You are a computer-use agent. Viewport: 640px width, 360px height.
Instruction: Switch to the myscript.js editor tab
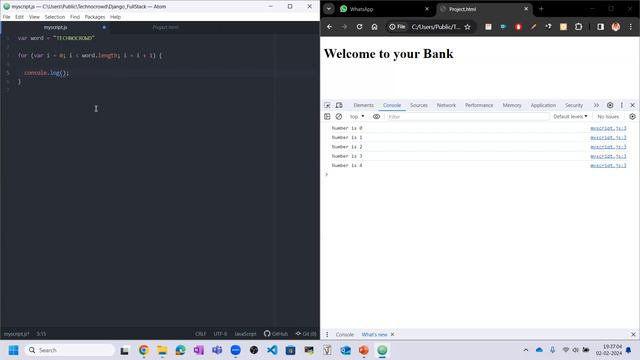coord(56,27)
